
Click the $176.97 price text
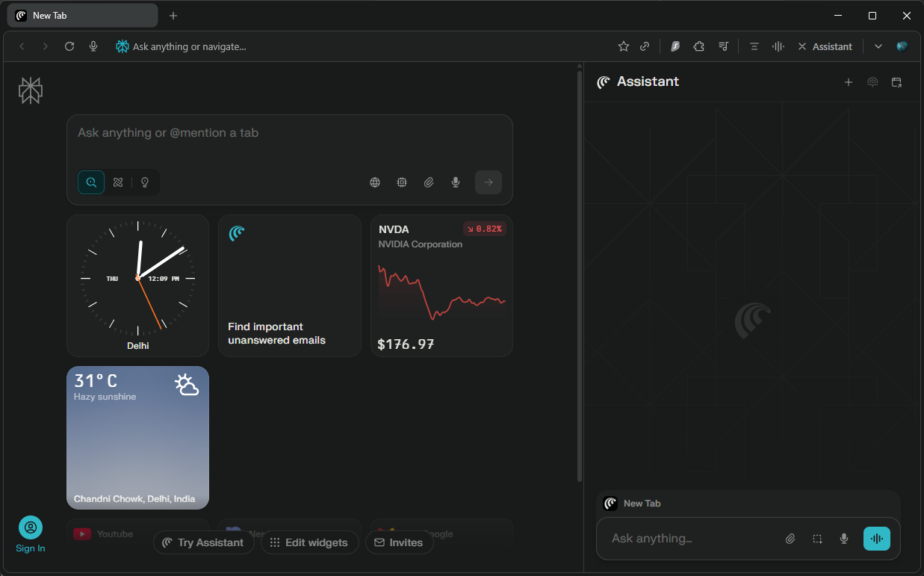pos(406,344)
